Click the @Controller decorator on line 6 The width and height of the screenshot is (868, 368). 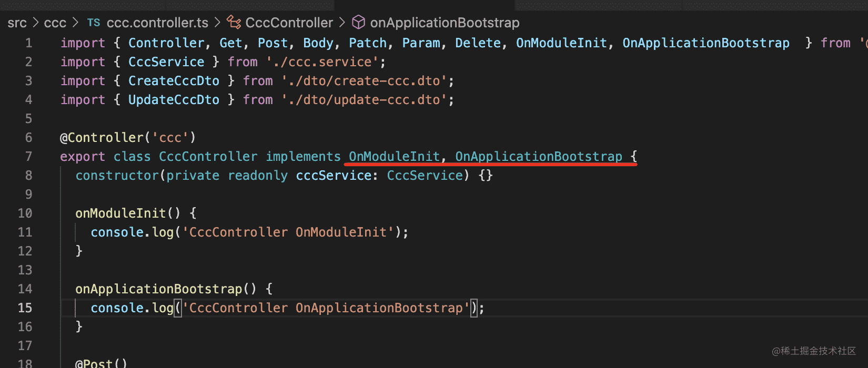101,137
